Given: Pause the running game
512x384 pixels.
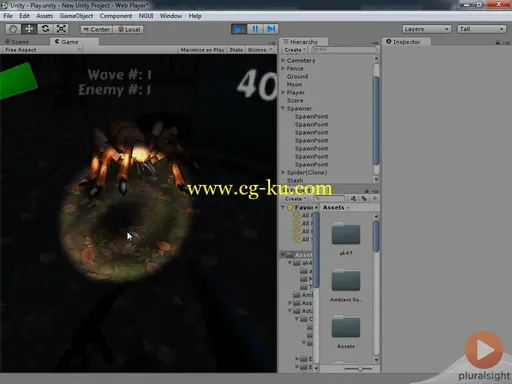Looking at the screenshot, I should pos(255,29).
